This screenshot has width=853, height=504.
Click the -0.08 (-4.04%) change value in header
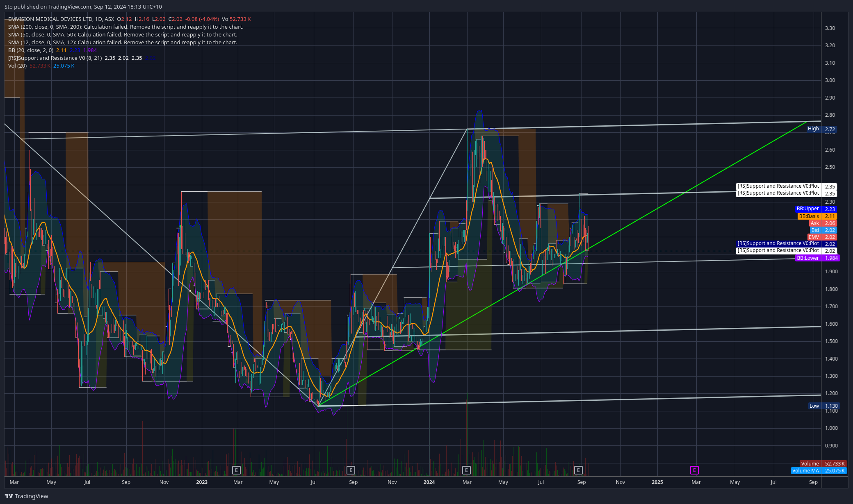pos(202,19)
